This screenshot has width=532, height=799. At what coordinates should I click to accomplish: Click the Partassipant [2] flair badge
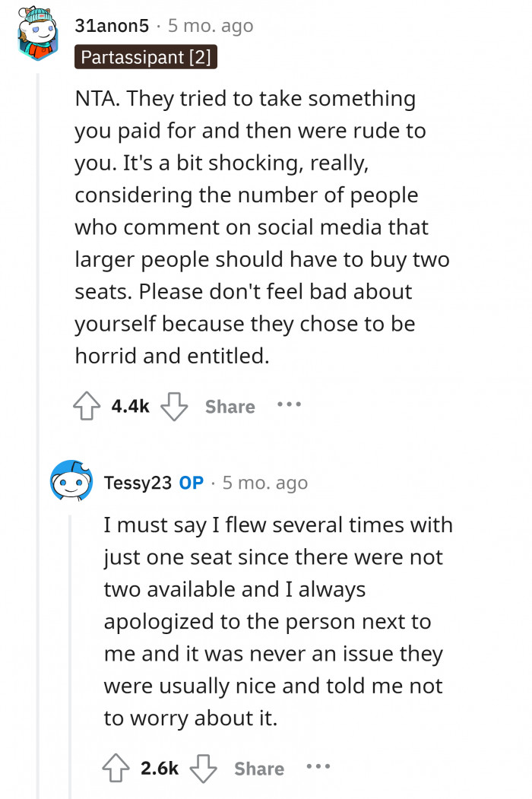146,57
